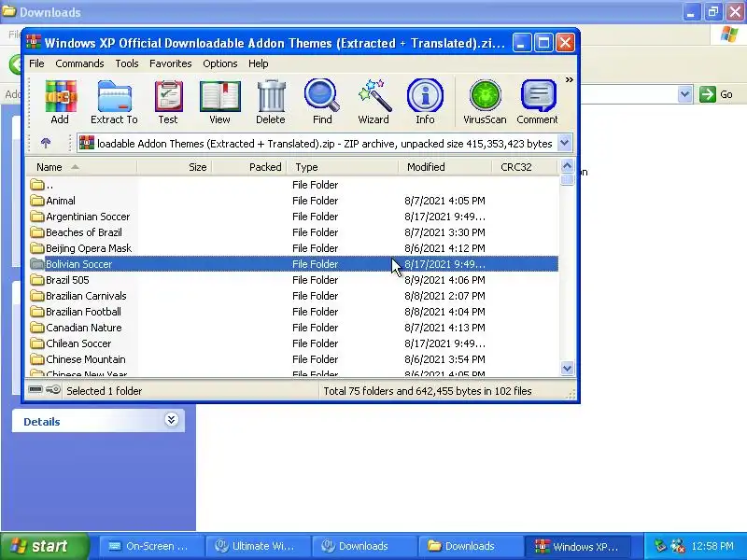Sort list by Modified column
Screen dimensions: 747x560
(x=445, y=167)
